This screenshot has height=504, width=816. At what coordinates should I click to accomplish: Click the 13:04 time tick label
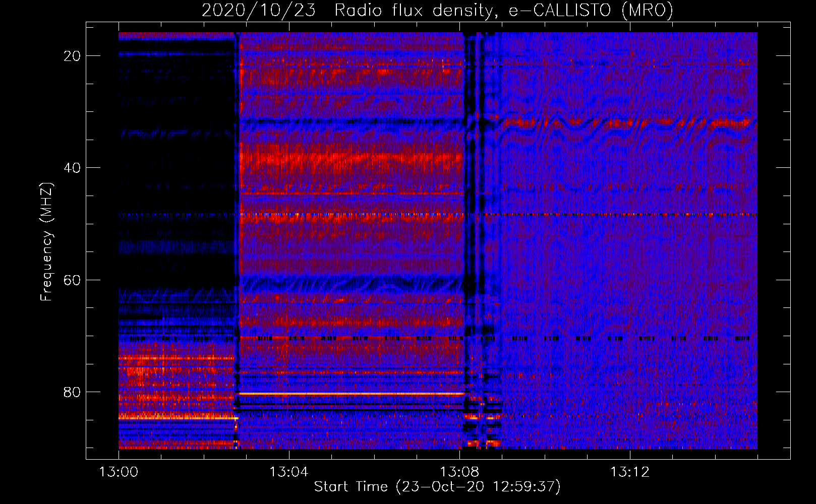click(288, 472)
